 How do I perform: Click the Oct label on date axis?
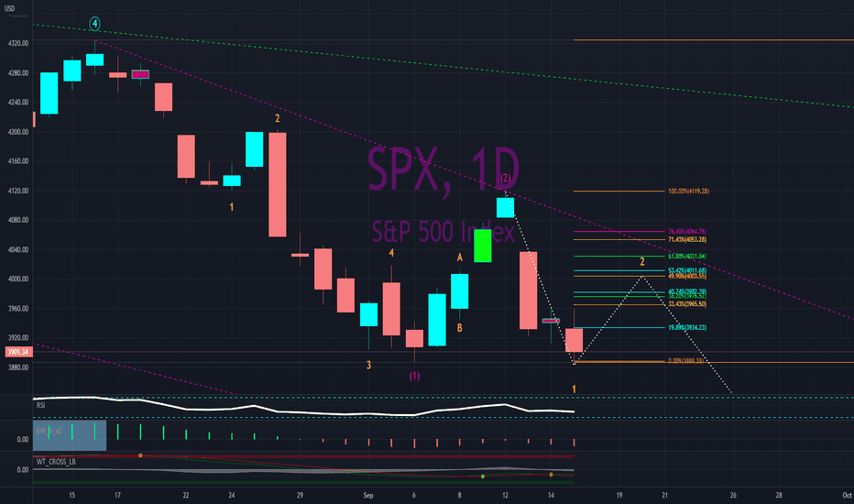pos(847,495)
